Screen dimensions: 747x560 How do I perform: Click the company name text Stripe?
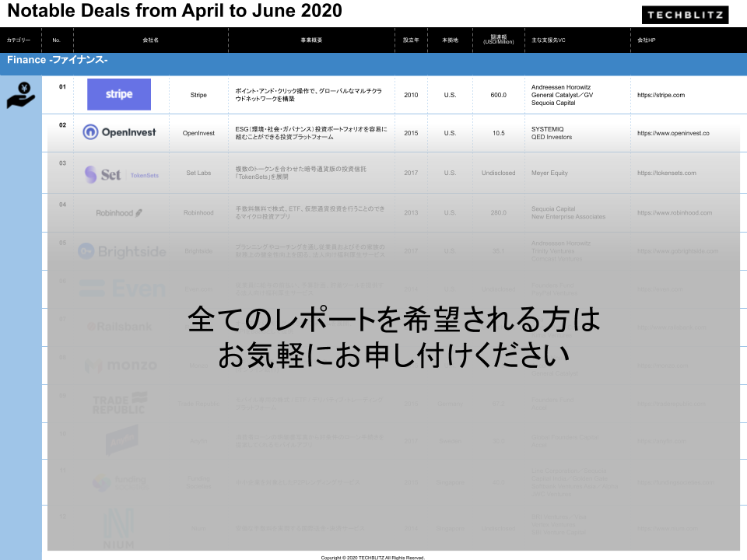[198, 95]
